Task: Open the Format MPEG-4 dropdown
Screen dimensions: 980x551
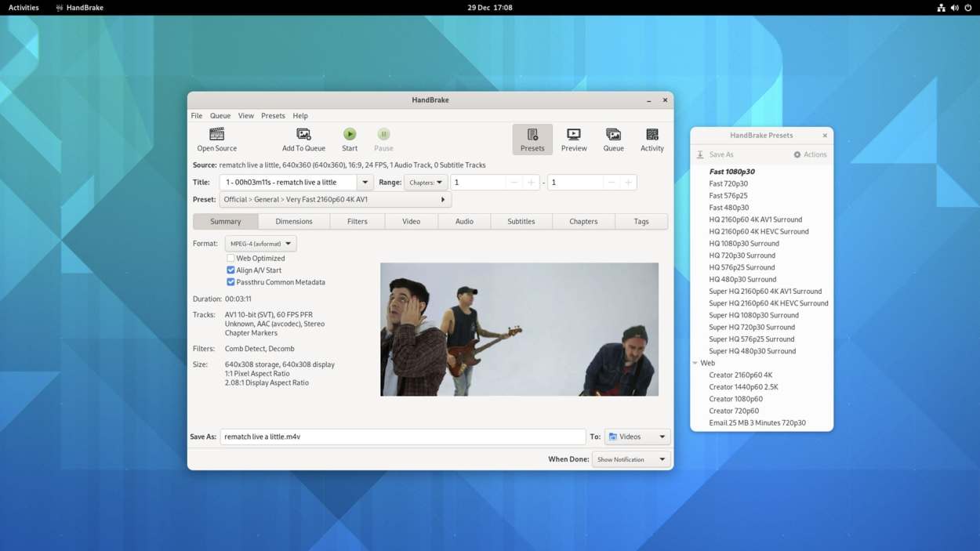Action: 260,244
